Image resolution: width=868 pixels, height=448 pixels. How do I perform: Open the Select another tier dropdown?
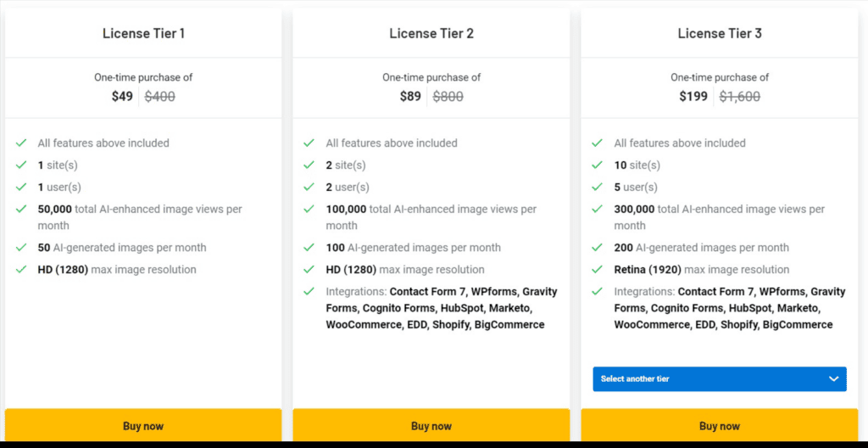(719, 379)
